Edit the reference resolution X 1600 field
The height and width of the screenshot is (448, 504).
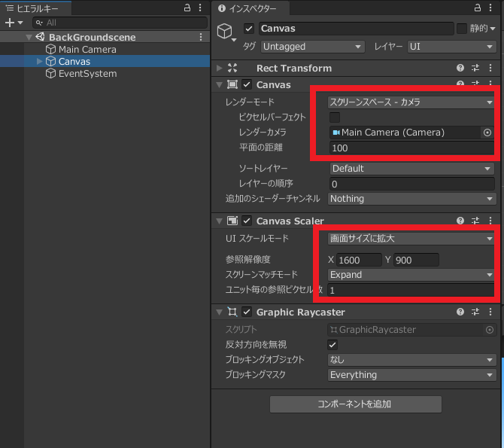point(359,260)
